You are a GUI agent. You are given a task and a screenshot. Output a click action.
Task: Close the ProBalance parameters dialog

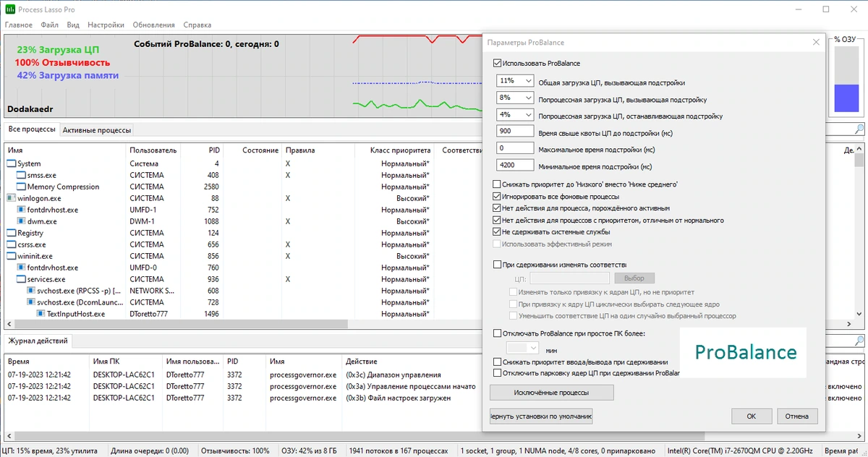pyautogui.click(x=816, y=43)
